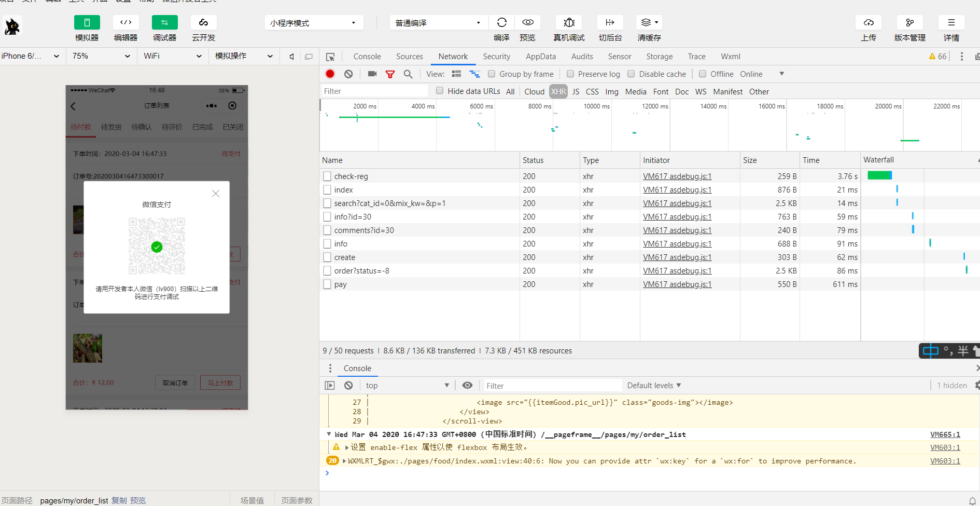Toggle capture screenshots camera icon
The width and height of the screenshot is (980, 506).
tap(372, 74)
